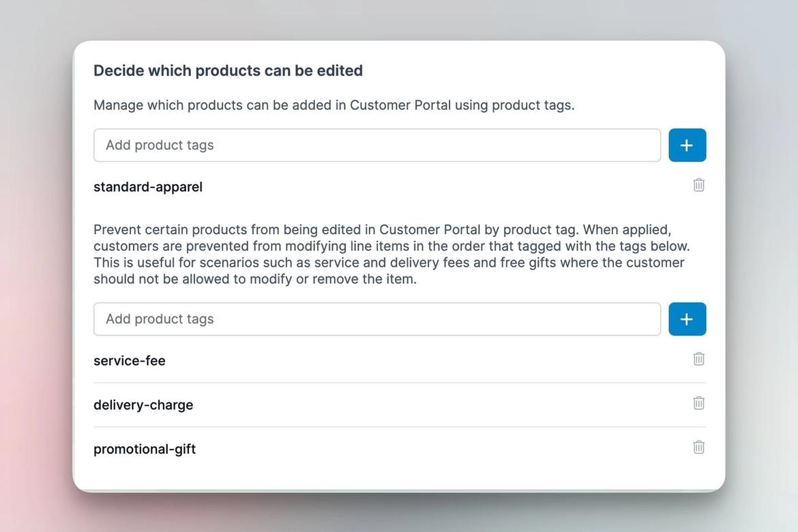Click the promotional-gift tag entry
The width and height of the screenshot is (798, 532).
pos(145,449)
